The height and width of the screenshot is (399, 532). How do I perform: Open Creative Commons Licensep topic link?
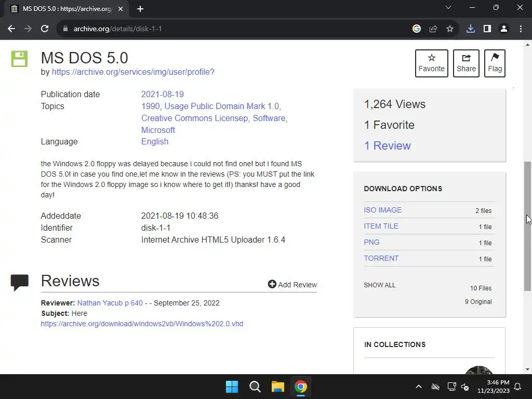pyautogui.click(x=194, y=118)
